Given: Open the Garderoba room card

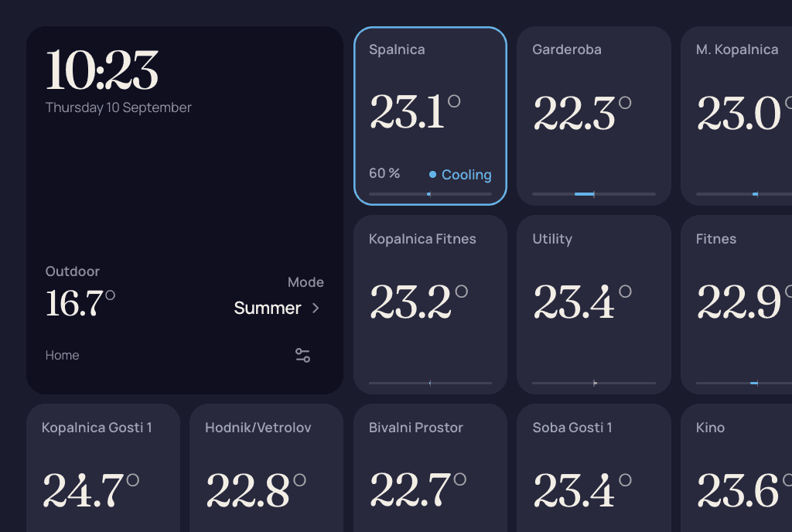Looking at the screenshot, I should point(594,116).
